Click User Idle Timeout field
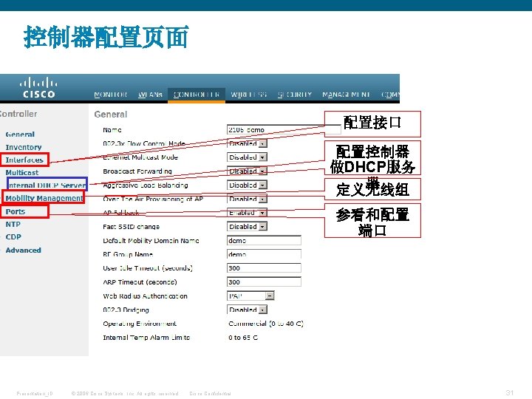This screenshot has width=532, height=399. pos(264,268)
